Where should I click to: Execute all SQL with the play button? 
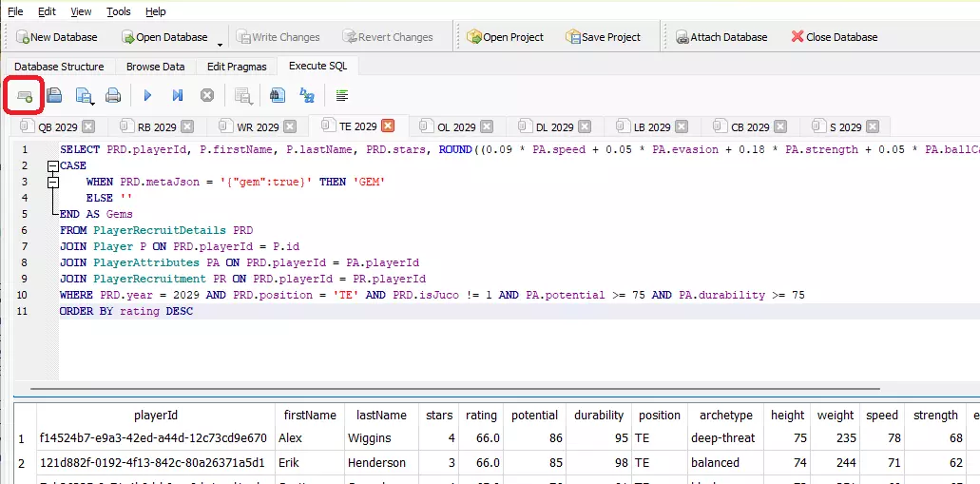pyautogui.click(x=147, y=95)
